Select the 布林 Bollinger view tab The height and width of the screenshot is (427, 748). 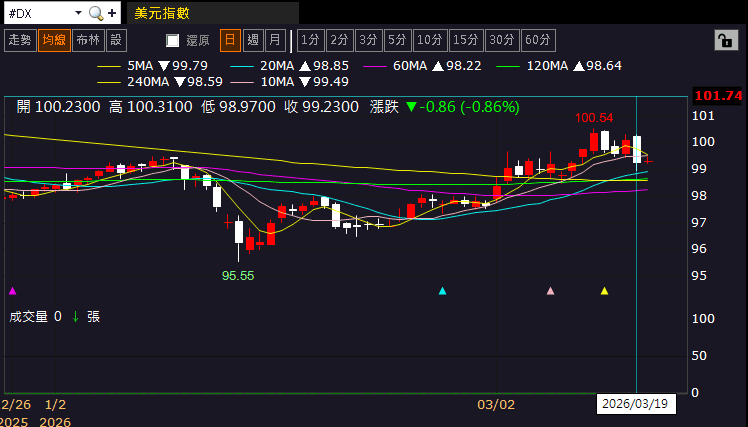(x=88, y=40)
